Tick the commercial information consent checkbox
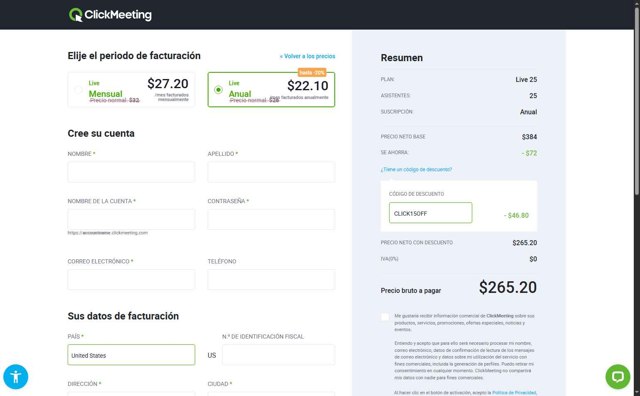640x396 pixels. (x=385, y=317)
